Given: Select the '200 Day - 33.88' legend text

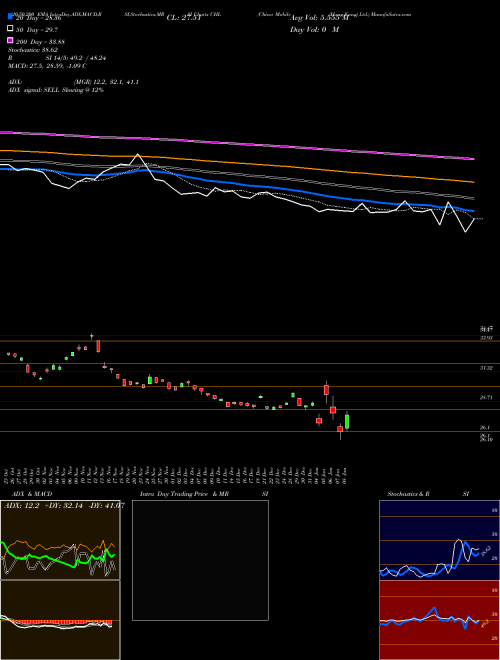Looking at the screenshot, I should [x=40, y=42].
